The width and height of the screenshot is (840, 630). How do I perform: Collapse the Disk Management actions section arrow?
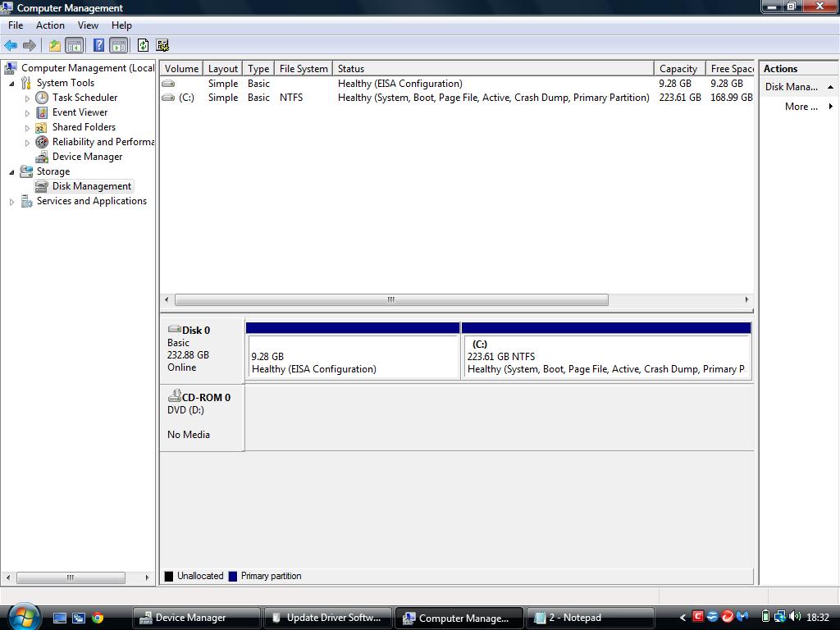click(830, 87)
